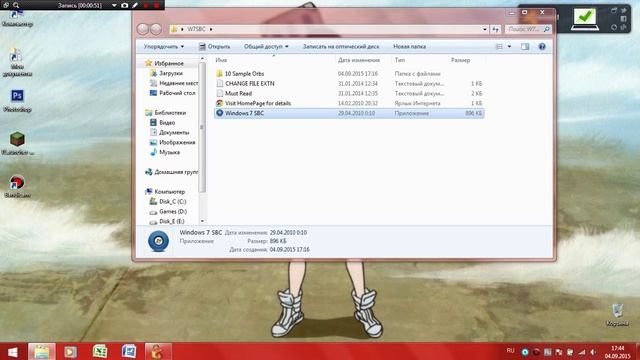This screenshot has width=640, height=360.
Task: Click the sidebar scrollbar up arrow
Action: pos(202,59)
